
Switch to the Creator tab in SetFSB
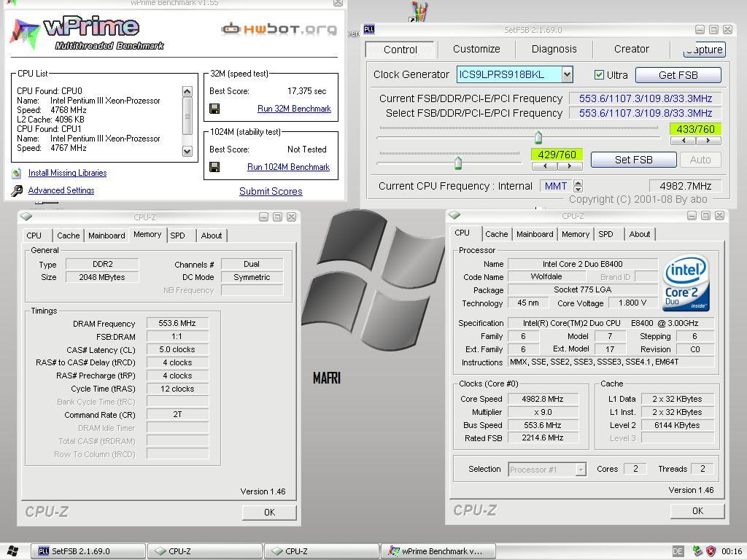point(631,49)
